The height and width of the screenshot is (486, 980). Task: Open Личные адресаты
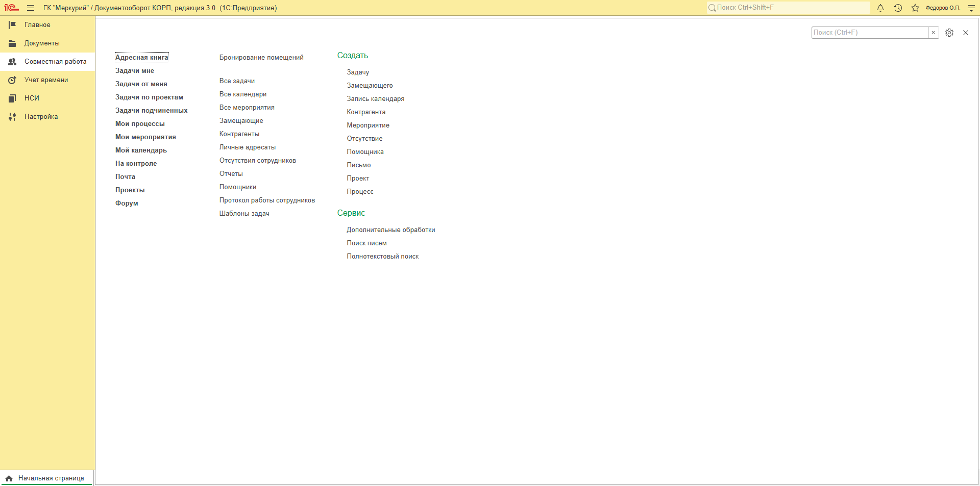248,147
